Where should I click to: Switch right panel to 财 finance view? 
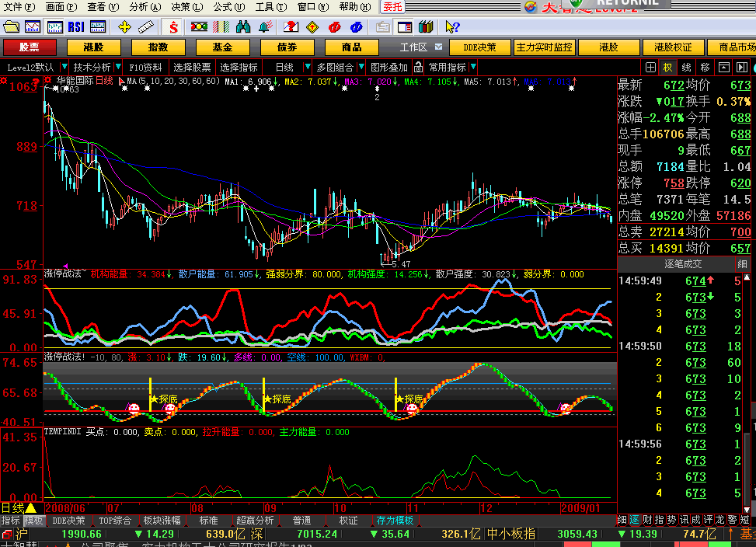click(x=647, y=520)
